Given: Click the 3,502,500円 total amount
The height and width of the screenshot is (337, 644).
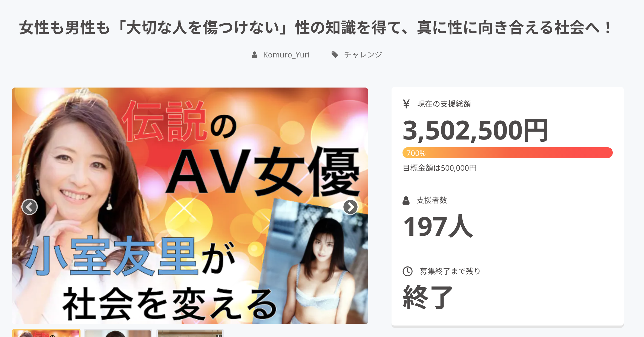Looking at the screenshot, I should [x=476, y=130].
